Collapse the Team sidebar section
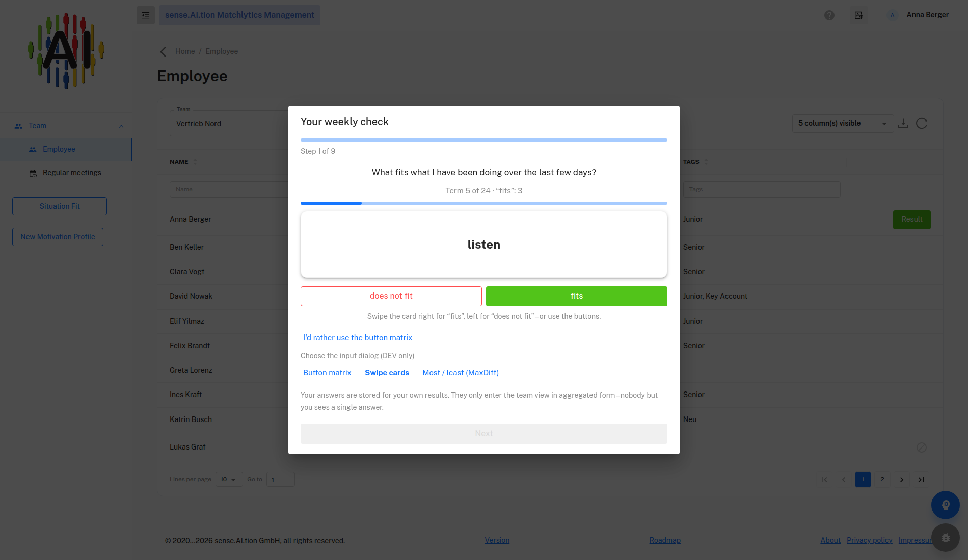Image resolution: width=968 pixels, height=560 pixels. 121,126
